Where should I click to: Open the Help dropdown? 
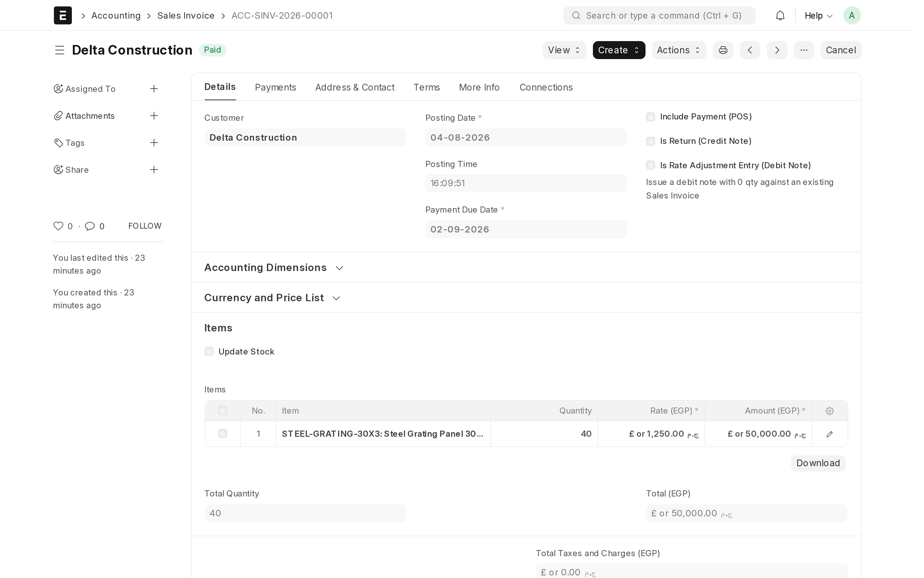(x=818, y=16)
